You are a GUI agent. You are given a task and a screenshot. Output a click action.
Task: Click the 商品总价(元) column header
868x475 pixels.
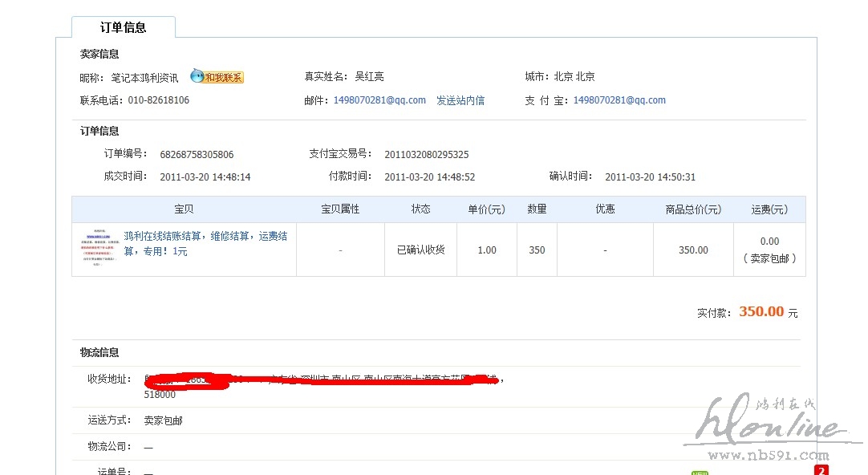coord(693,209)
